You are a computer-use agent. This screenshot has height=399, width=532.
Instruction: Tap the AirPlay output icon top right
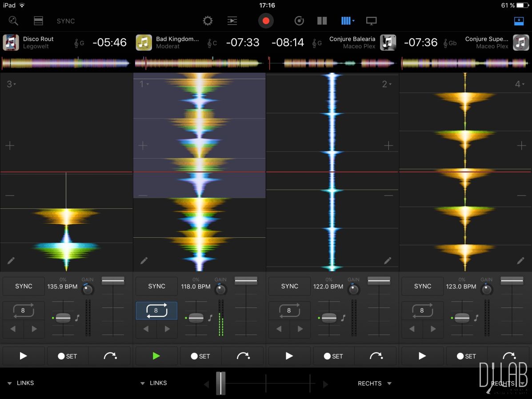[519, 20]
